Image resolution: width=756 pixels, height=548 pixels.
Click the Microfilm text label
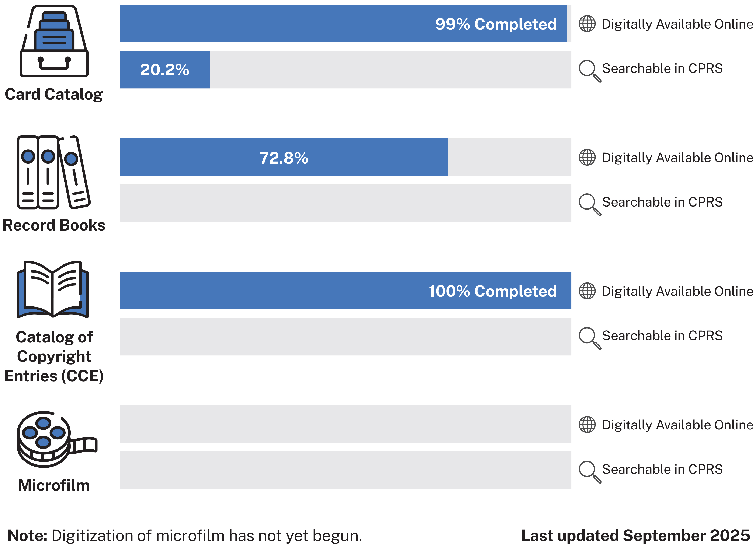pyautogui.click(x=54, y=485)
